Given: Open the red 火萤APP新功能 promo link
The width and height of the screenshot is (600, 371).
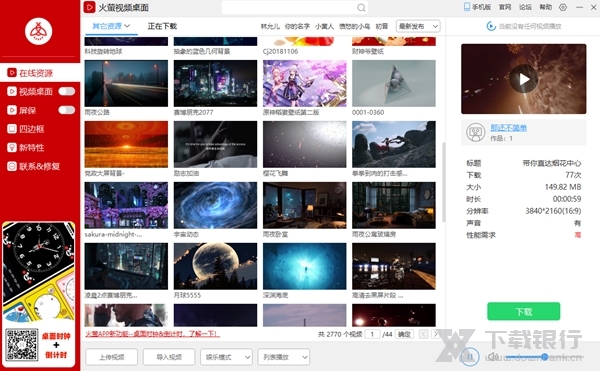Looking at the screenshot, I should coord(152,334).
